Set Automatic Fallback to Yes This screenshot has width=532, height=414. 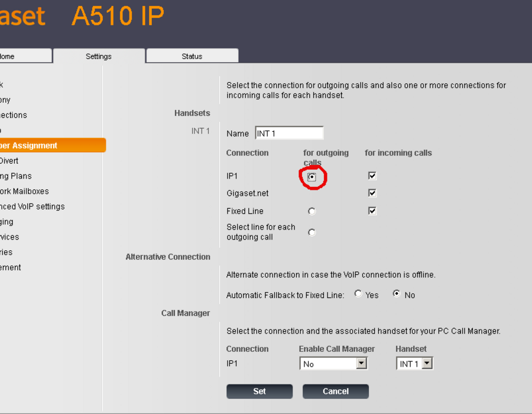click(x=358, y=293)
